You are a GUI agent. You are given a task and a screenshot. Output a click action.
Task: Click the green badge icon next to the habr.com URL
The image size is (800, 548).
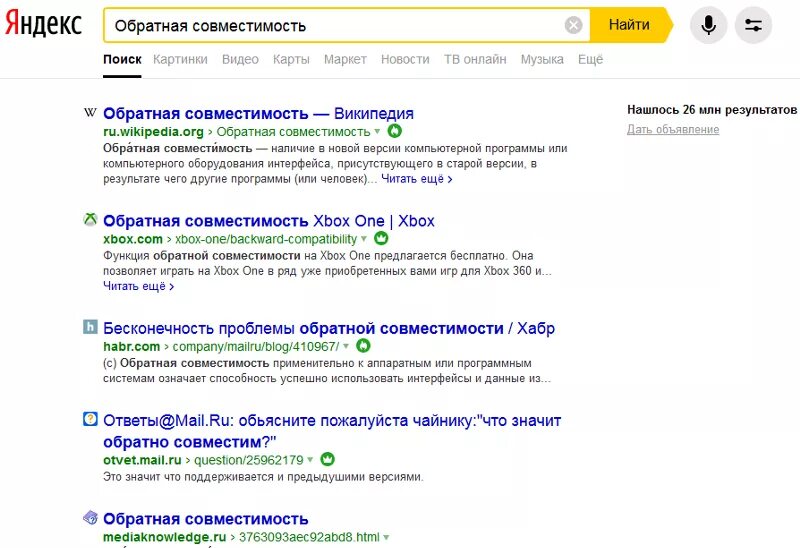click(x=363, y=345)
